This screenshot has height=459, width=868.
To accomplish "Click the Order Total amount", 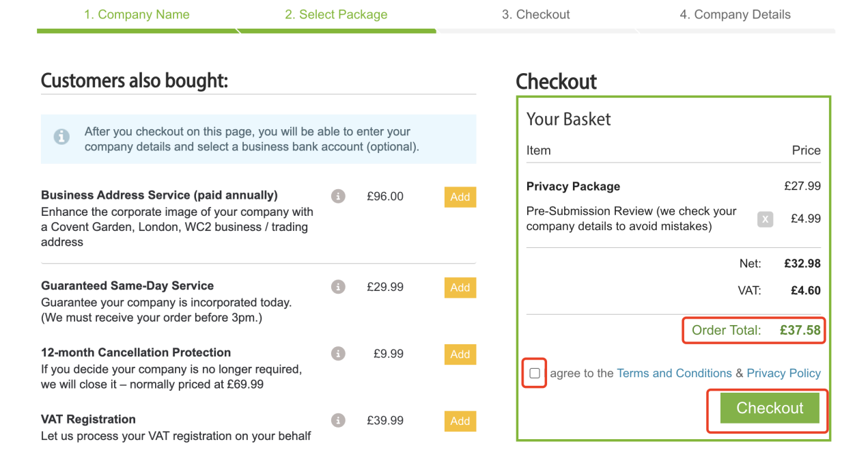I will click(800, 330).
